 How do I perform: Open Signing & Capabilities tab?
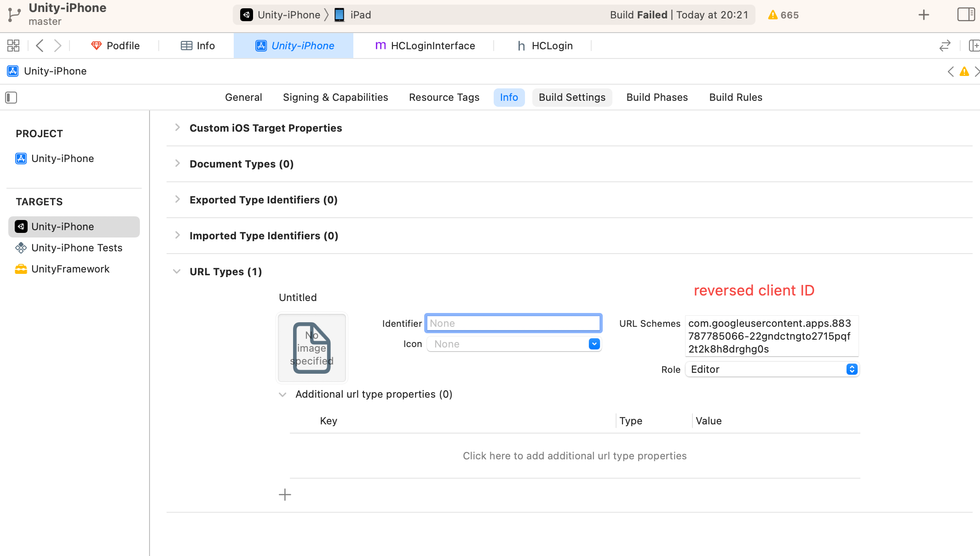[x=335, y=97]
